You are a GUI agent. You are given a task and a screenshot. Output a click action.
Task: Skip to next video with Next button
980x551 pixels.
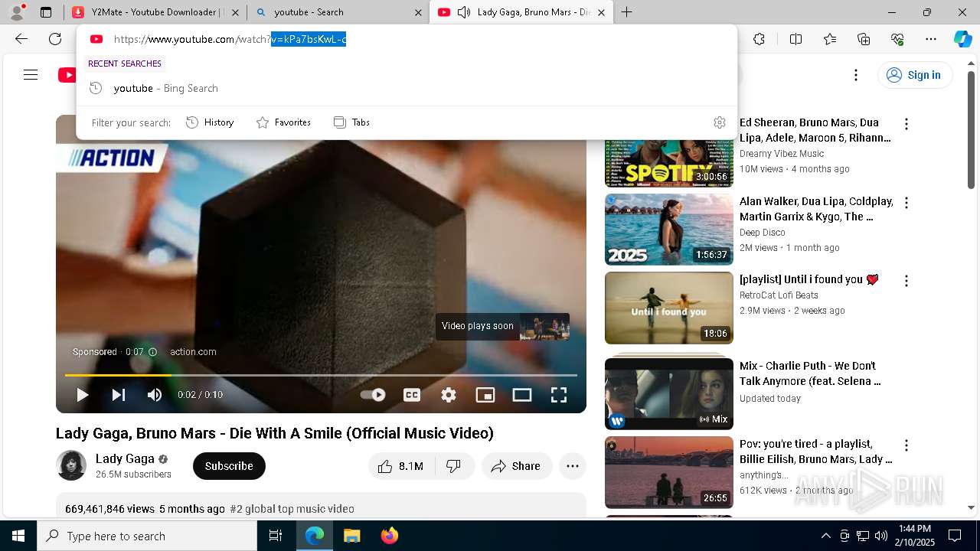click(118, 395)
